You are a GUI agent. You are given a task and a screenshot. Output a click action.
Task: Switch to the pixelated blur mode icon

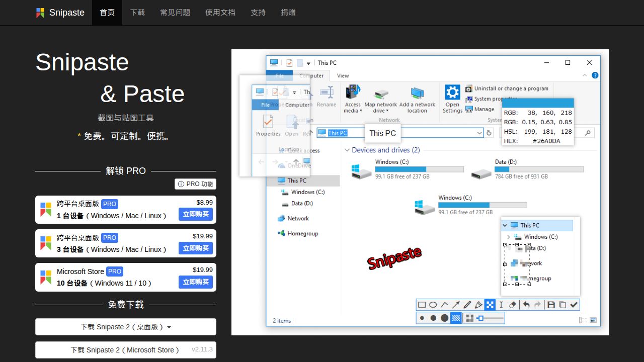(x=469, y=318)
